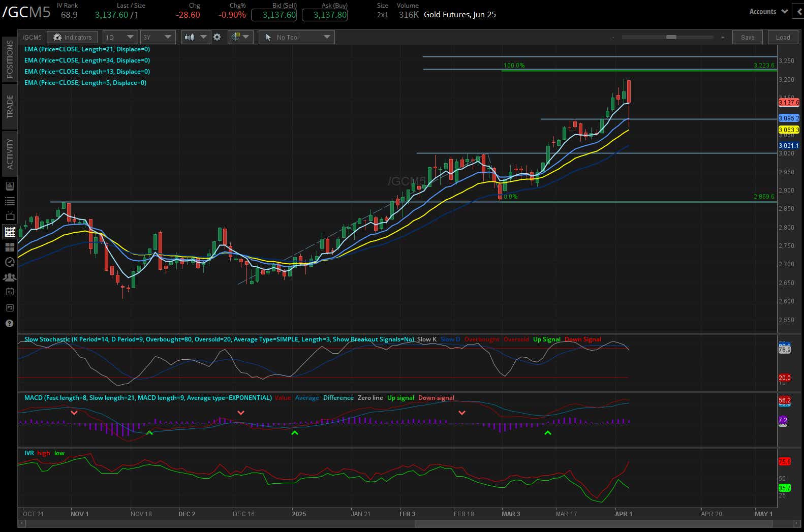Click the Chg% value -0.90%

232,15
